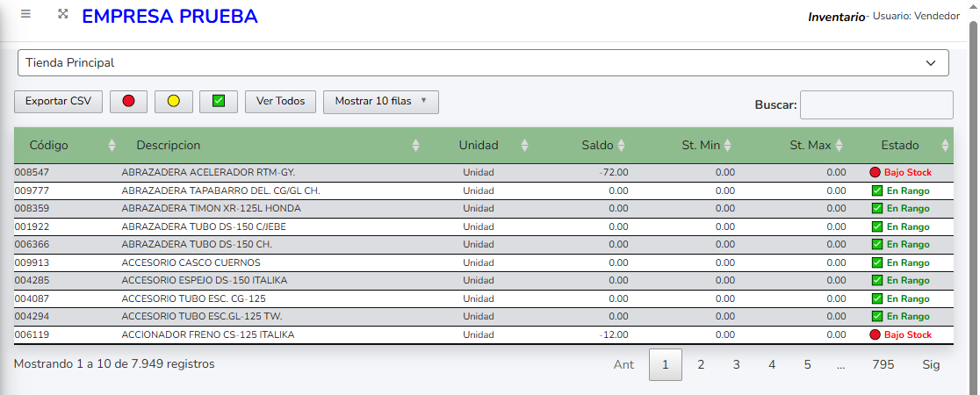Sort by Saldo column sort icon
980x395 pixels.
pyautogui.click(x=622, y=146)
